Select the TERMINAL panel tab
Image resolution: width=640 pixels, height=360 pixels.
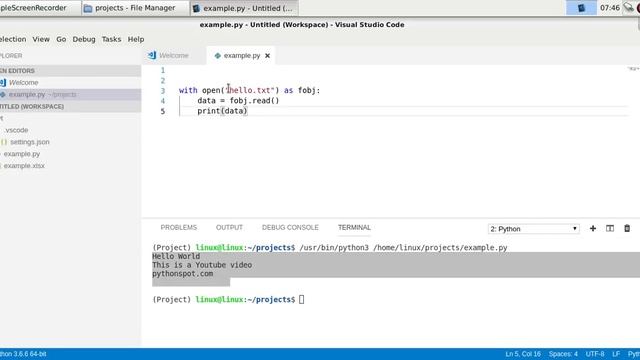[x=354, y=227]
